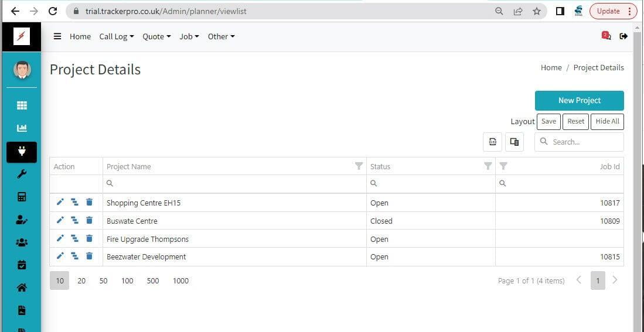Image resolution: width=644 pixels, height=332 pixels.
Task: Expand the Call Log dropdown menu
Action: click(x=116, y=36)
